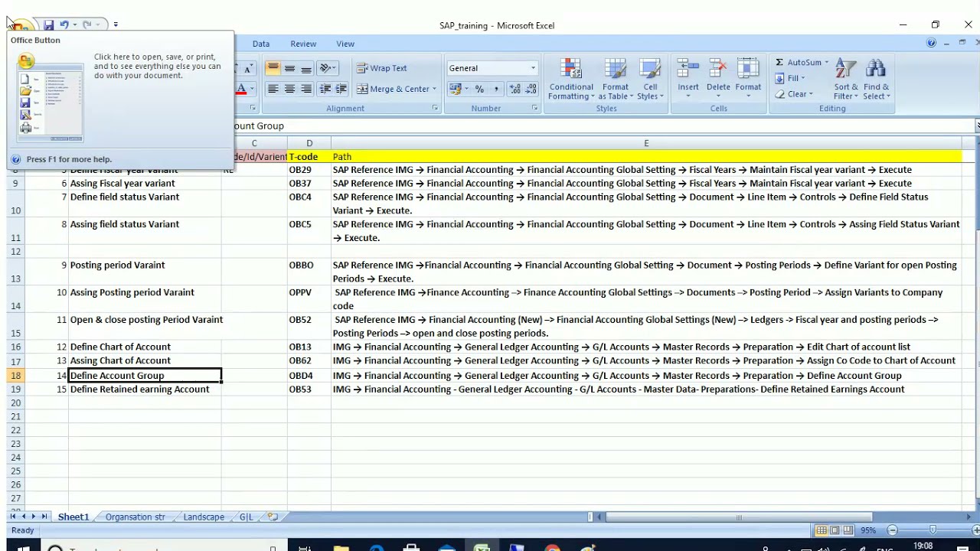The image size is (980, 551).
Task: Open Find & Select menu
Action: click(875, 79)
